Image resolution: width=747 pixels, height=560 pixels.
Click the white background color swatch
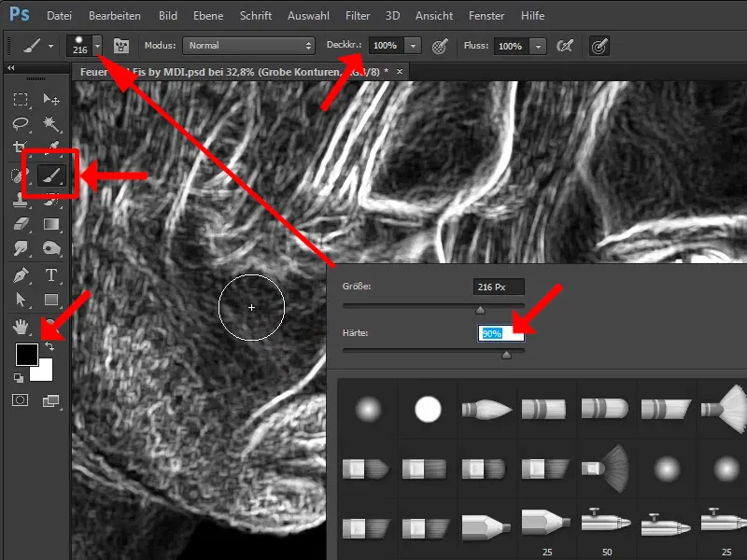[x=43, y=372]
